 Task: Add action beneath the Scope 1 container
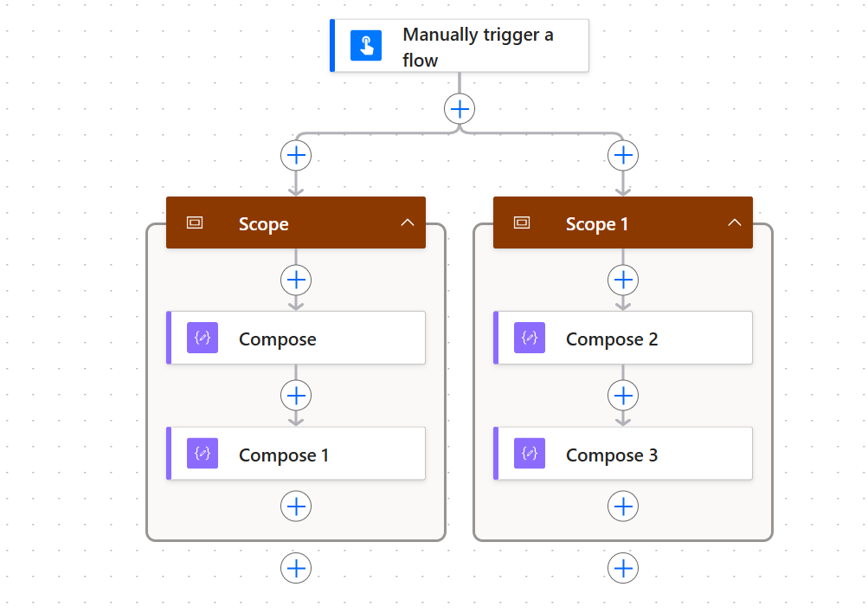tap(623, 568)
